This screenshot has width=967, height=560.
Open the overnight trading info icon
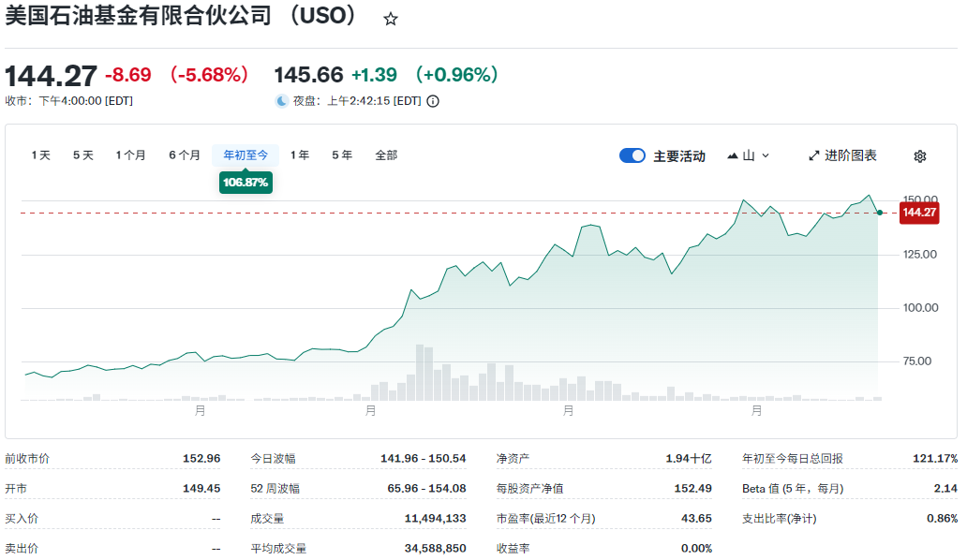click(433, 101)
